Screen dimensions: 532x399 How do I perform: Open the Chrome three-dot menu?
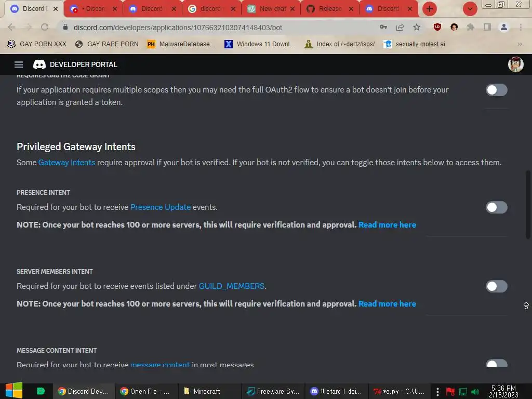(521, 27)
